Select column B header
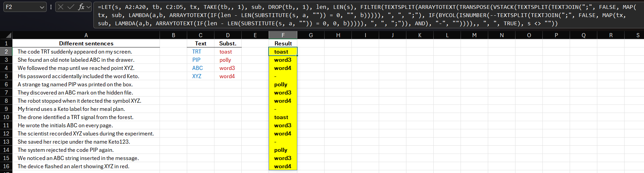The width and height of the screenshot is (644, 173). [174, 35]
